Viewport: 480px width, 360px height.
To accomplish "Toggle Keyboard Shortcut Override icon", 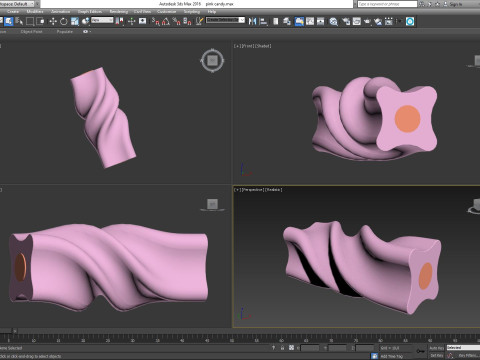I will click(143, 21).
